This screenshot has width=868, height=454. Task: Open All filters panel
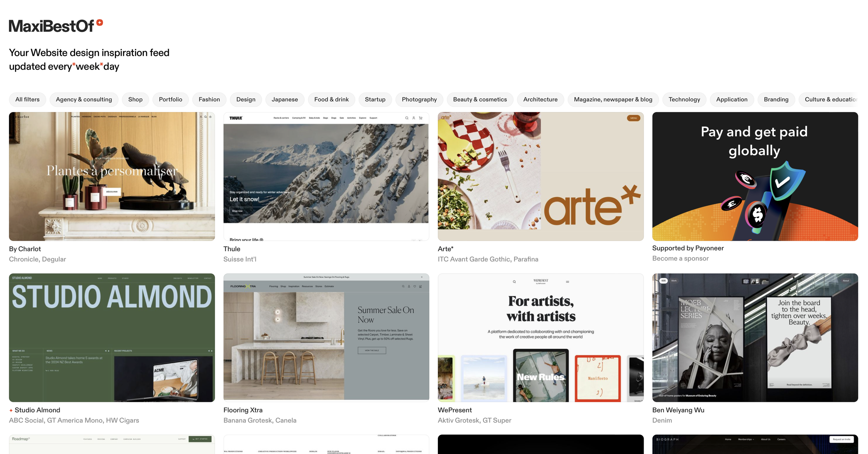27,99
